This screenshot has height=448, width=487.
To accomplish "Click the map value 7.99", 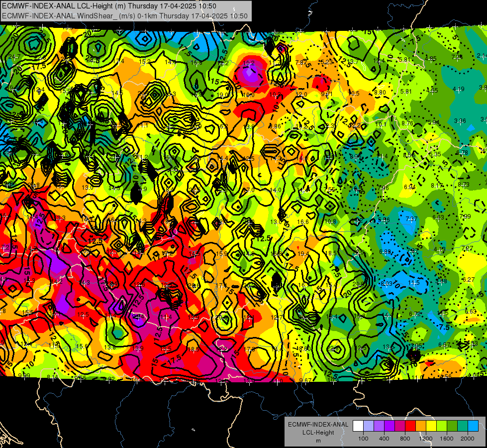I will tap(465, 217).
